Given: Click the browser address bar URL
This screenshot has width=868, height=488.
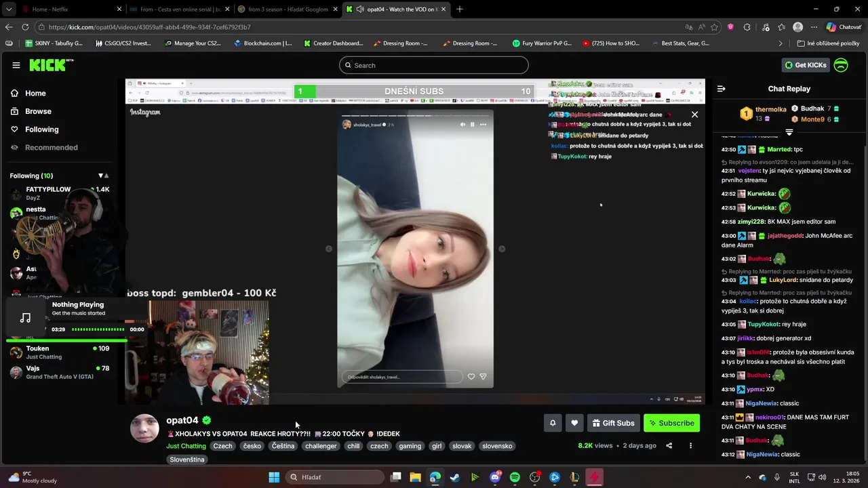Looking at the screenshot, I should (x=149, y=27).
